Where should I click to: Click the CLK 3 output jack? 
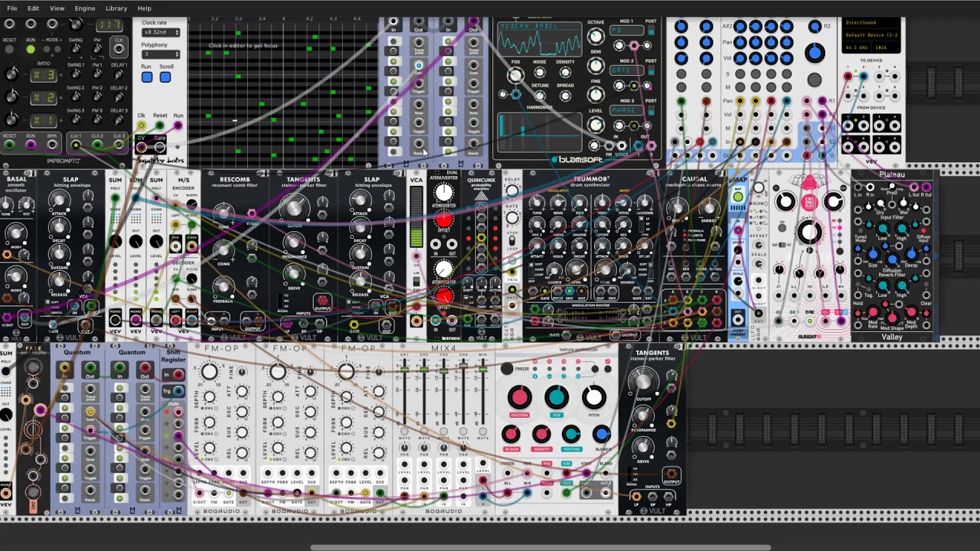(119, 145)
